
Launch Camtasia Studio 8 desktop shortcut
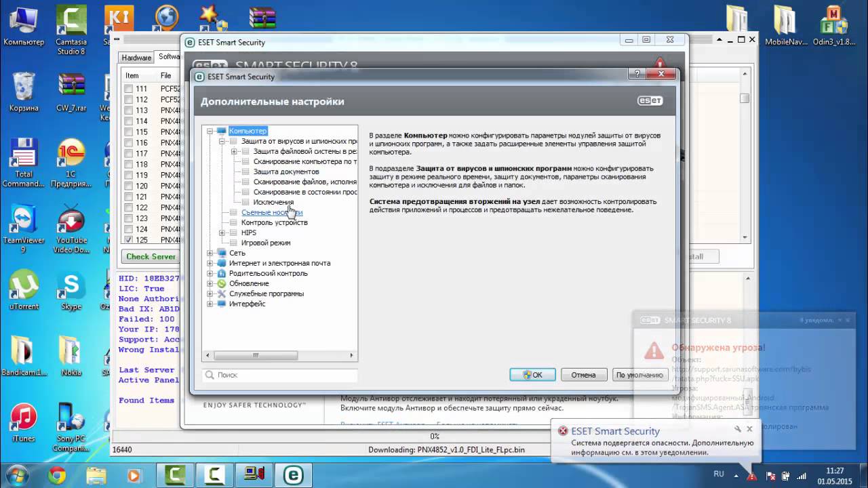pyautogui.click(x=71, y=30)
